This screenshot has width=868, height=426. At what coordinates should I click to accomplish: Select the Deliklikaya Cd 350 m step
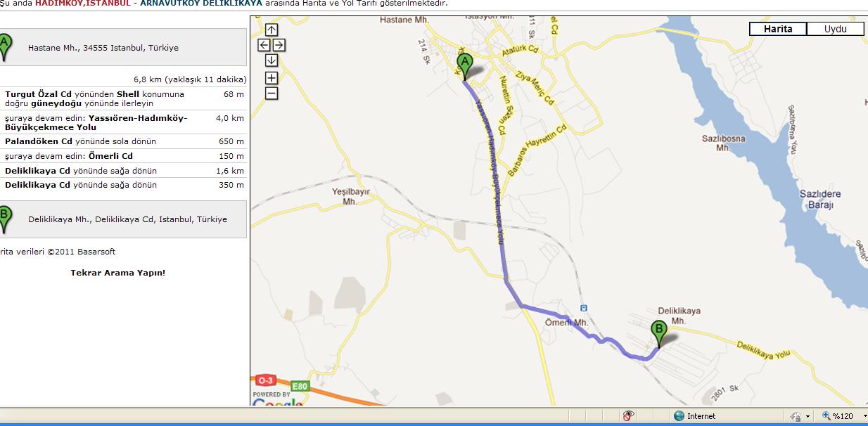pyautogui.click(x=123, y=185)
